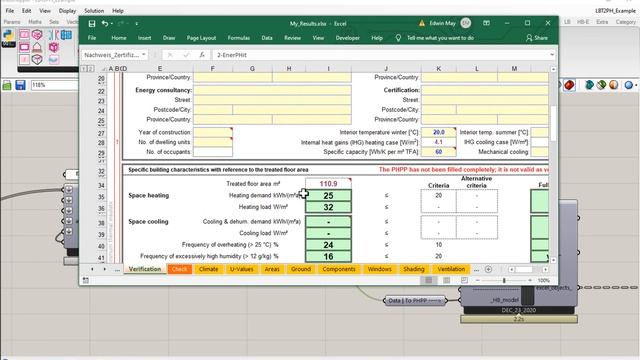The image size is (640, 360).
Task: Open Ribbon Display Options icon
Action: point(487,23)
